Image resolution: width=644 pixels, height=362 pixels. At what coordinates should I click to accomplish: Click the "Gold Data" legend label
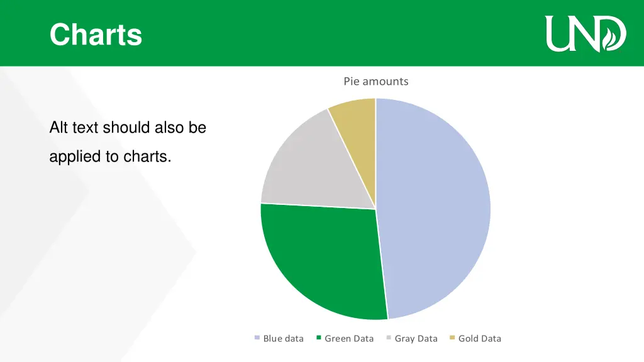480,339
